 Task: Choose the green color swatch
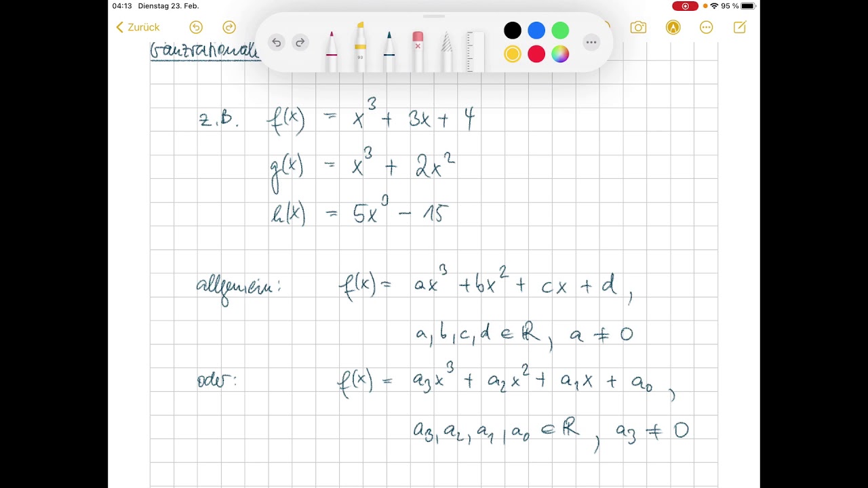pos(560,30)
